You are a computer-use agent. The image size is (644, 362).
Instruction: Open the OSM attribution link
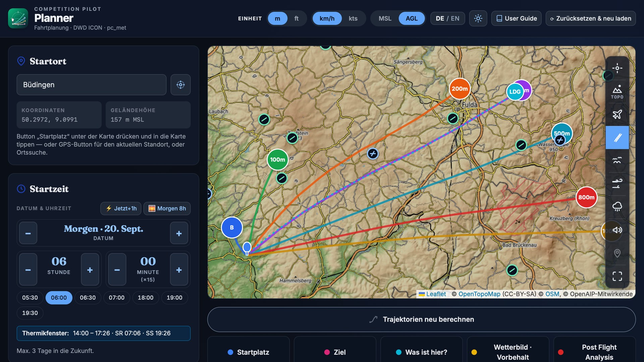[x=552, y=294]
